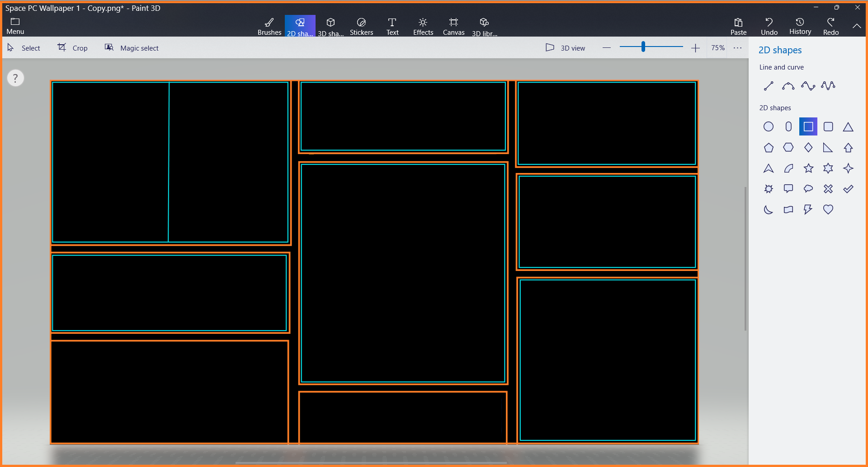Pick the Arrowhead shape
This screenshot has width=868, height=467.
click(769, 168)
